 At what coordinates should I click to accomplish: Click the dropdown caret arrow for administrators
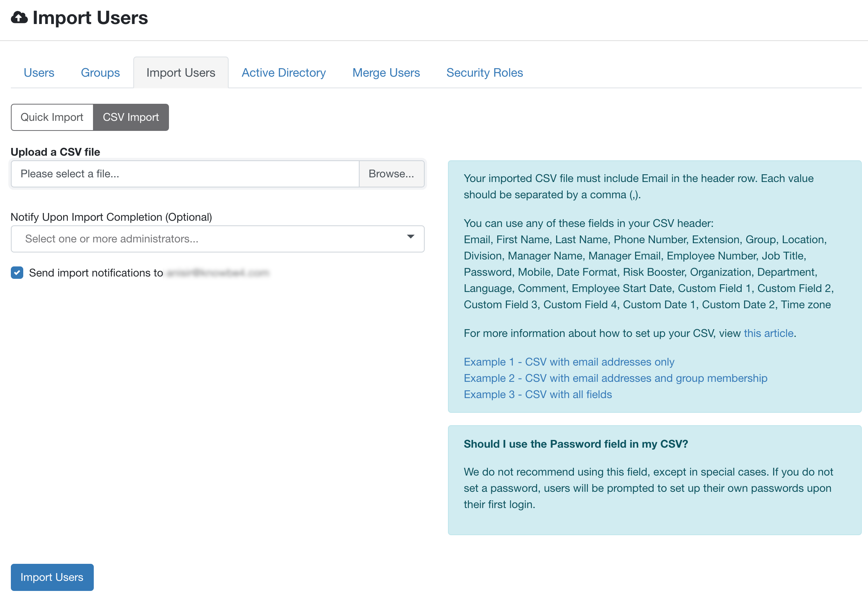411,237
